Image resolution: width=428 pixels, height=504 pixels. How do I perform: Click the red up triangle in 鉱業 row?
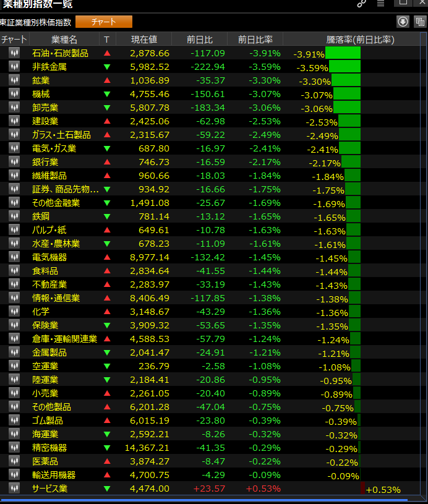[x=107, y=80]
